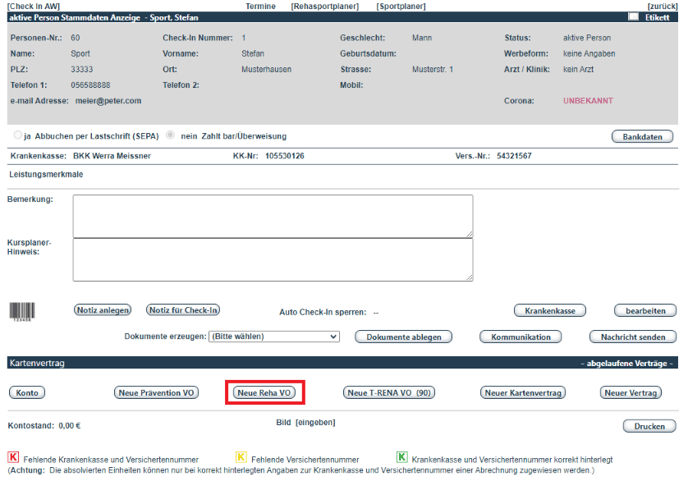Click the [zurück] link to go back
The width and height of the screenshot is (688, 481).
pyautogui.click(x=662, y=6)
